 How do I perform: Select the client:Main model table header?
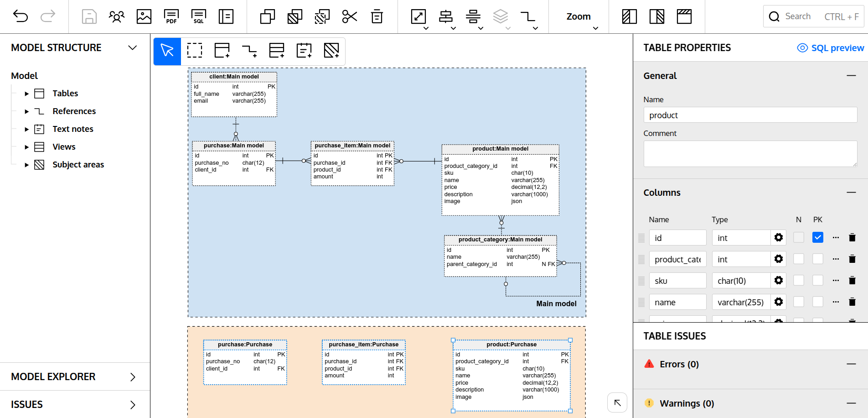point(234,77)
